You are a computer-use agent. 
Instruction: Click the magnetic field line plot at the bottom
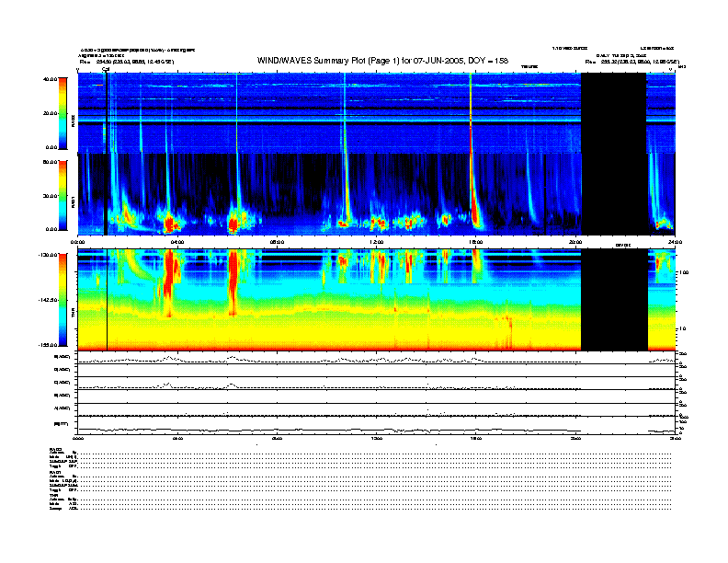click(x=376, y=431)
